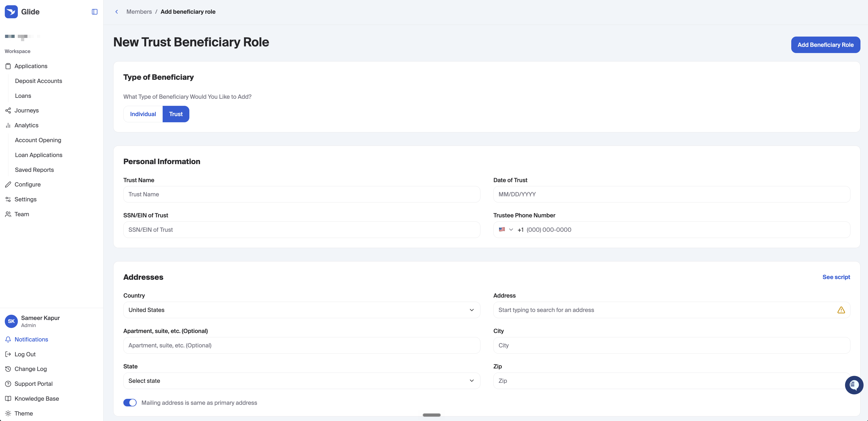This screenshot has width=868, height=421.
Task: Focus the Zip input field
Action: pos(672,381)
